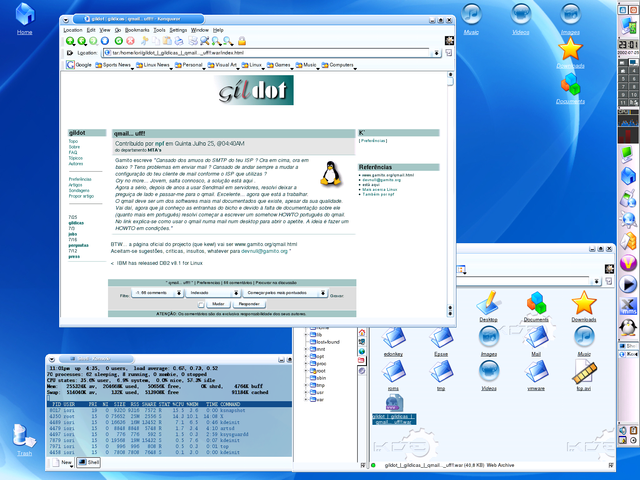Click inside the Location URL field
Image resolution: width=640 pixels, height=480 pixels.
click(267, 53)
